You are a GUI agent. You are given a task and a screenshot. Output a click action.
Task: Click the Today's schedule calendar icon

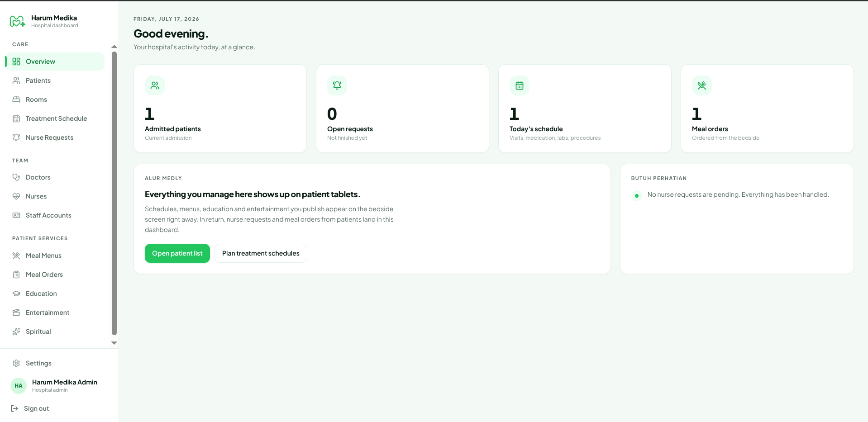pyautogui.click(x=520, y=85)
